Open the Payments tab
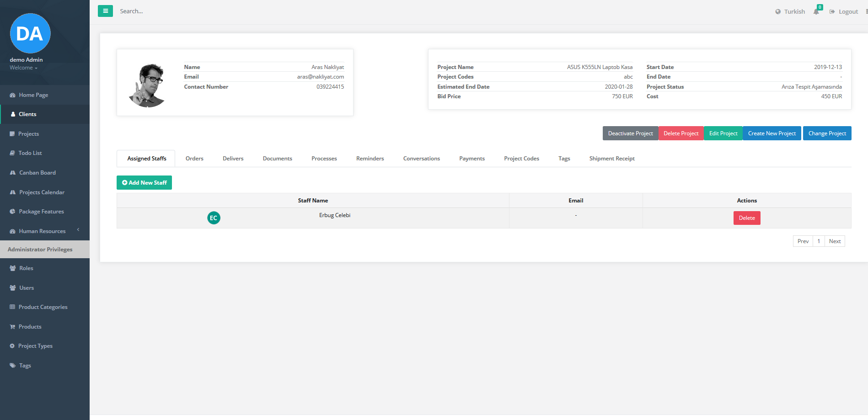 tap(472, 159)
